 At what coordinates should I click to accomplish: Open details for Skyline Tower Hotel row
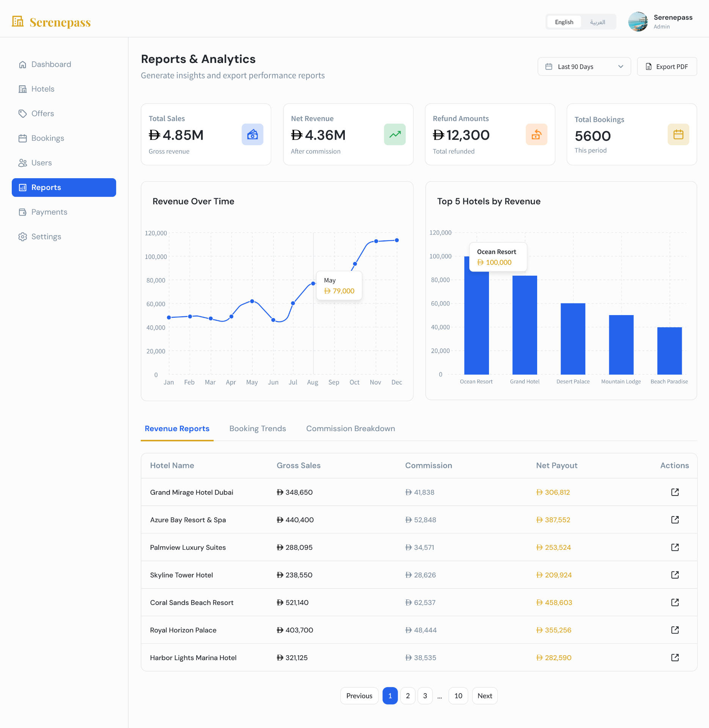[675, 575]
